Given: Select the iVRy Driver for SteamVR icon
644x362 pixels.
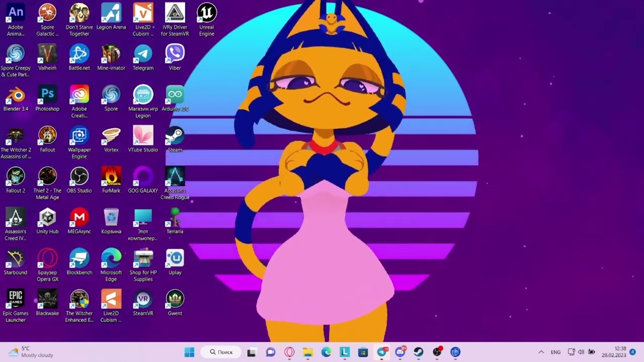Looking at the screenshot, I should coord(175,20).
